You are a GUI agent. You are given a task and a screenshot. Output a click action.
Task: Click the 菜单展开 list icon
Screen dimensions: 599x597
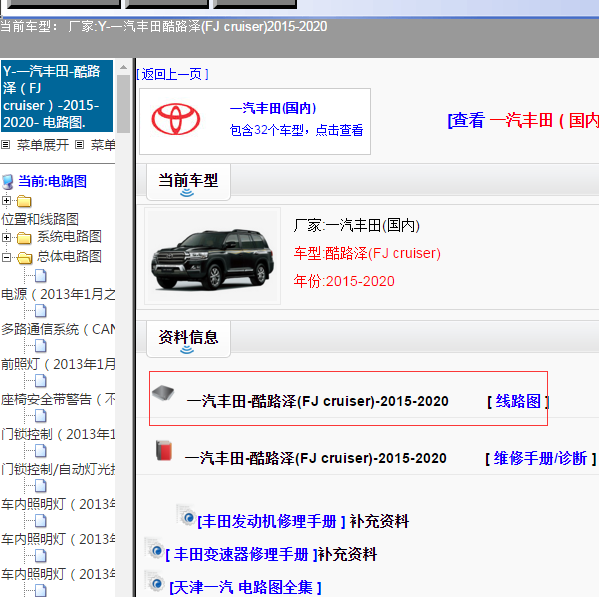pyautogui.click(x=5, y=145)
